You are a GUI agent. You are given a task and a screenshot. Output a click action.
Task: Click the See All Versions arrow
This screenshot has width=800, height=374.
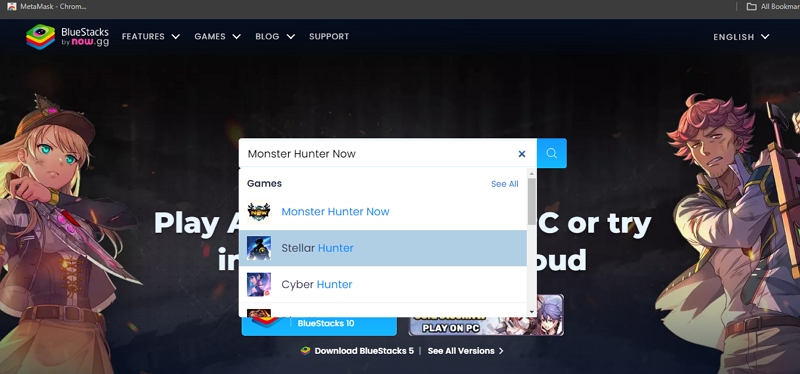(x=501, y=351)
